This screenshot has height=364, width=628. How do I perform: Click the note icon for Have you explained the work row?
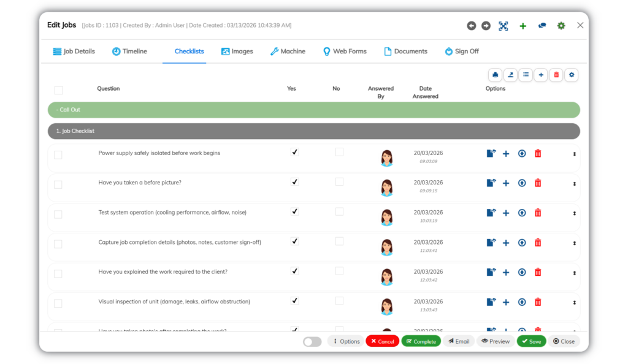click(x=491, y=272)
